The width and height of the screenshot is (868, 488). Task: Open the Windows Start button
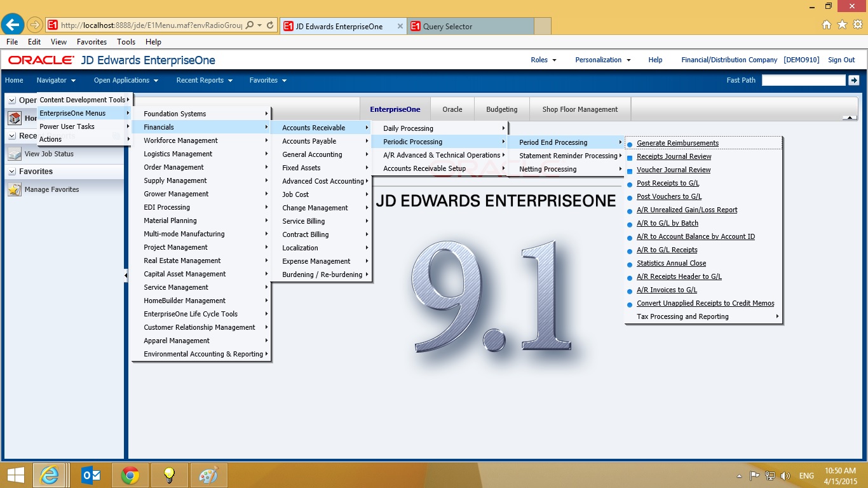click(15, 475)
